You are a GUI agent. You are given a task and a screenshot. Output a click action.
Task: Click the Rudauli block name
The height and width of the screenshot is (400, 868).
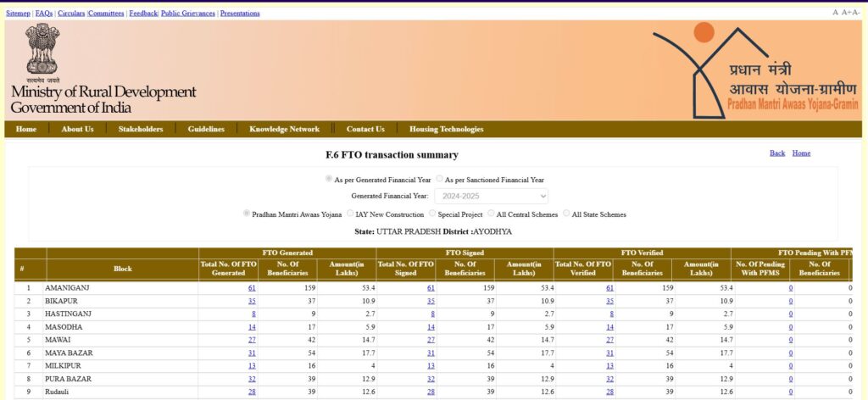tap(57, 392)
